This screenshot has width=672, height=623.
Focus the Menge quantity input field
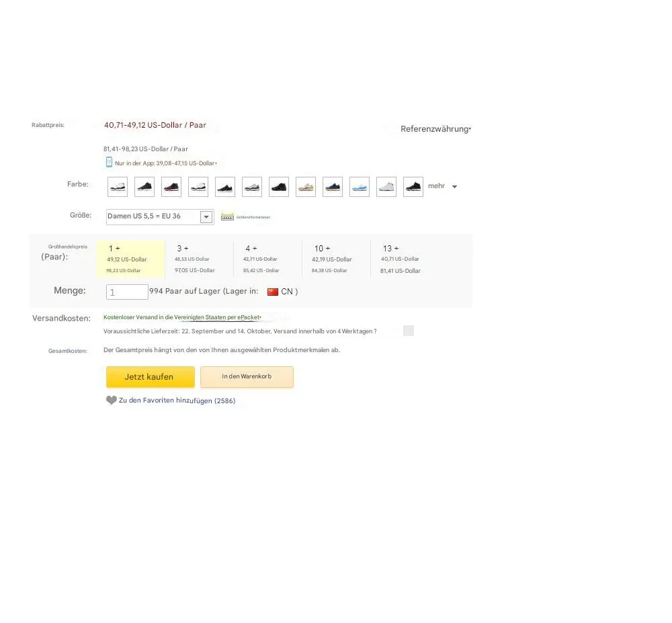coord(127,292)
